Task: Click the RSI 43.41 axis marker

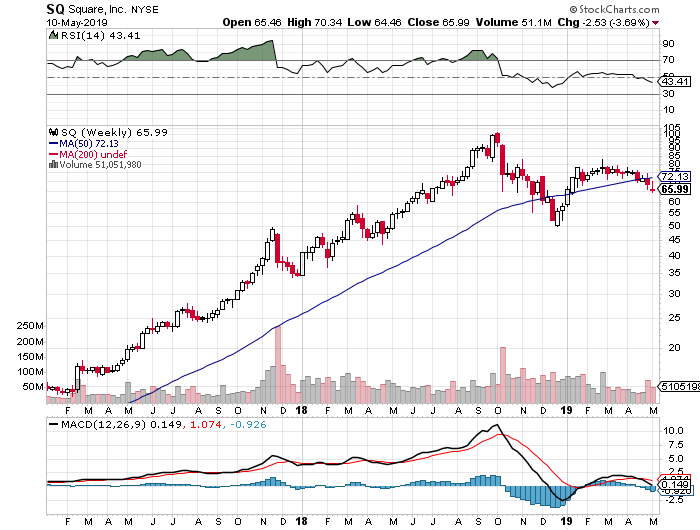Action: coord(675,82)
